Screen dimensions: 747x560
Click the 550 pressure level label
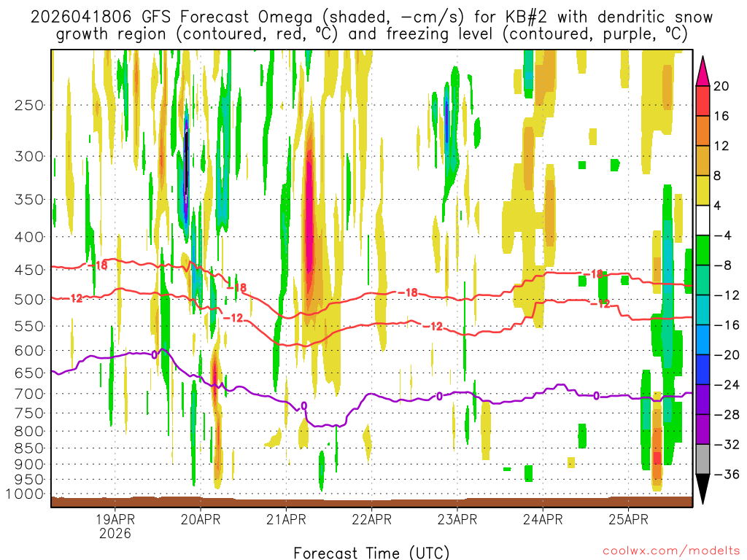coord(29,326)
